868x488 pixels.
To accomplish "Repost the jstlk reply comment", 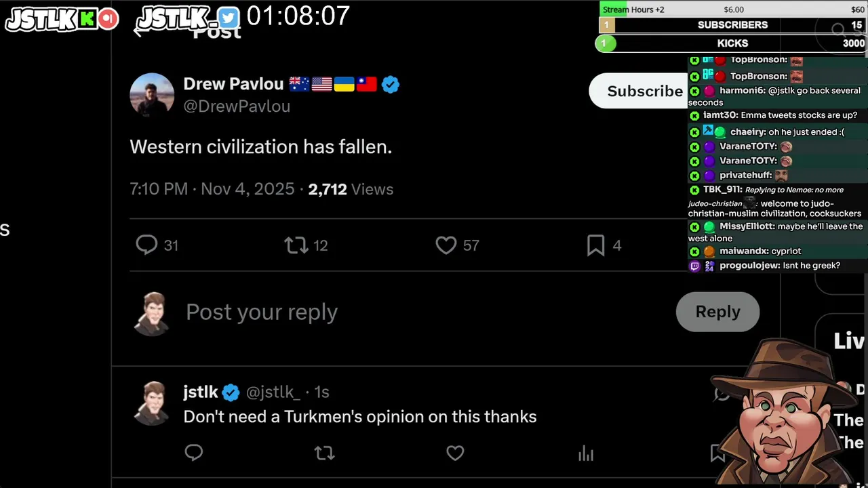I will [325, 452].
